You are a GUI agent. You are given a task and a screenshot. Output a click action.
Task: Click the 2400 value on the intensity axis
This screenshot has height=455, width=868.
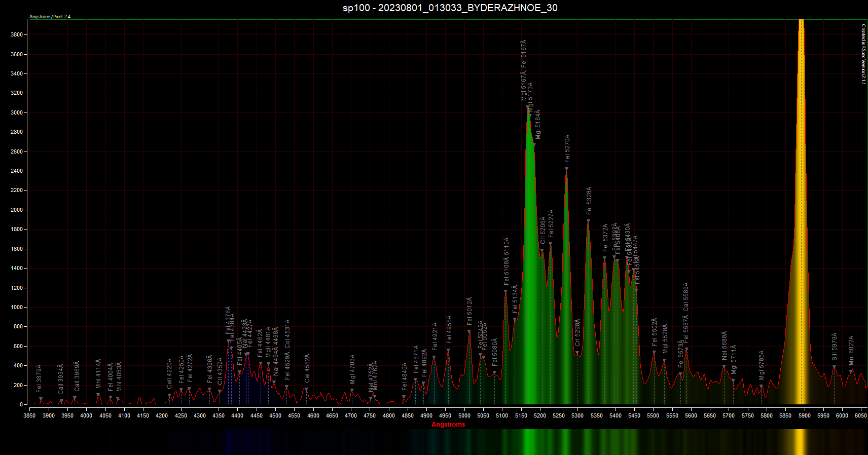click(x=16, y=171)
